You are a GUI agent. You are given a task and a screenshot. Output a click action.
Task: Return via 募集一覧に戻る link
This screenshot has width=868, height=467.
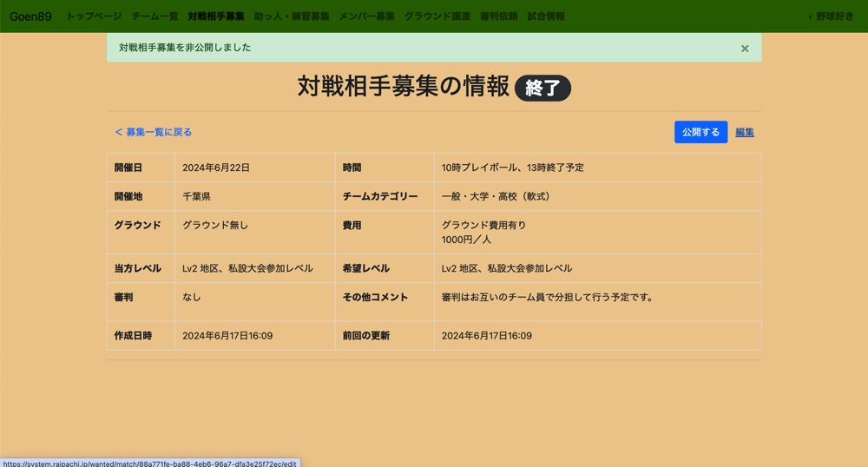pyautogui.click(x=154, y=132)
